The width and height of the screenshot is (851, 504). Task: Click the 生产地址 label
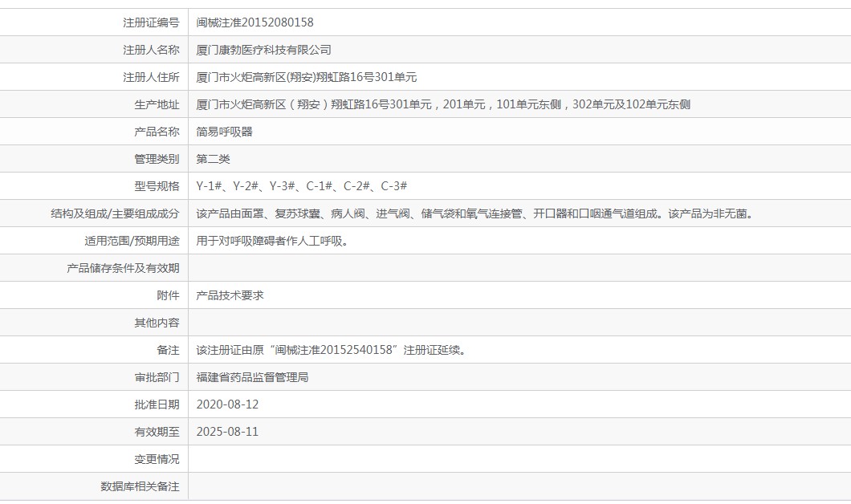point(157,104)
